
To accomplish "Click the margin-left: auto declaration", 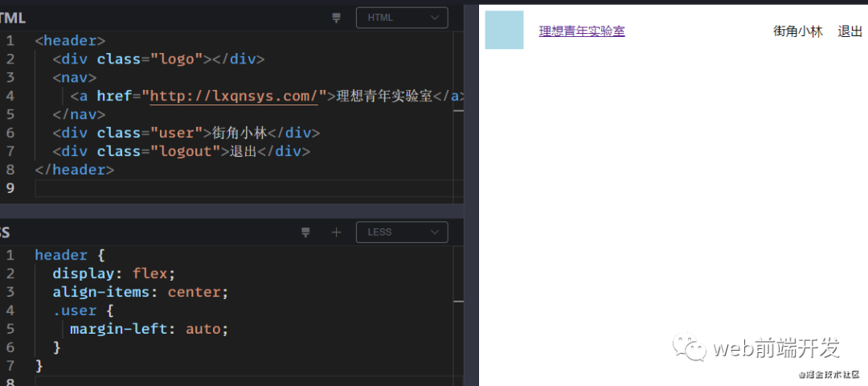I will point(149,329).
